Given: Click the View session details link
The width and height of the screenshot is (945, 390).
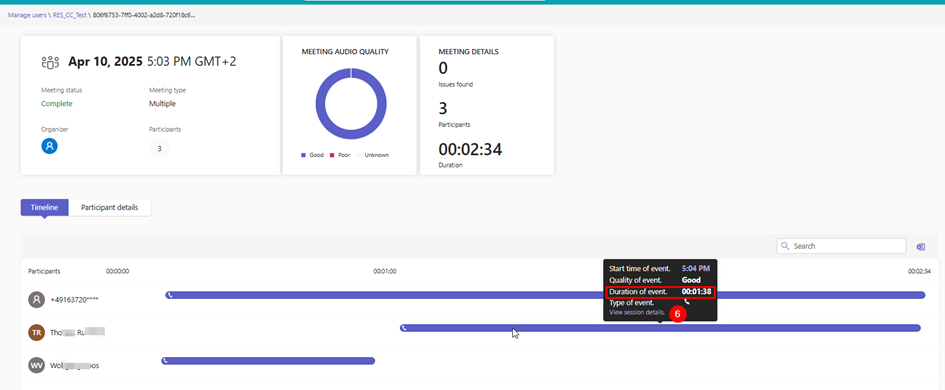Looking at the screenshot, I should [x=638, y=313].
